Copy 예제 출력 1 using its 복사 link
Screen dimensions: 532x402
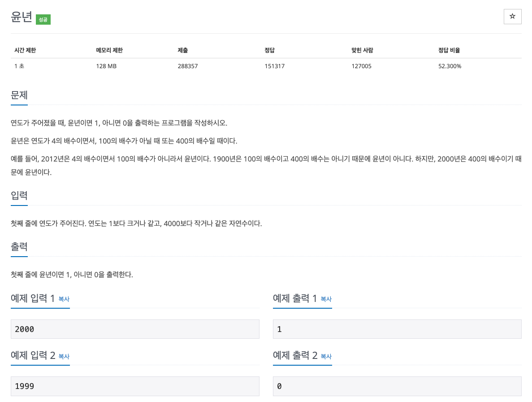pyautogui.click(x=325, y=299)
